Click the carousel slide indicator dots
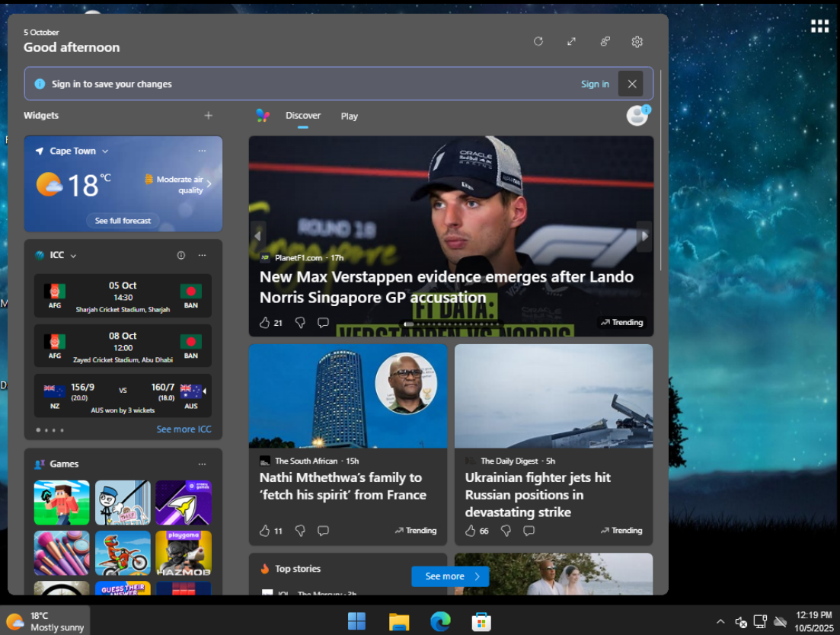The height and width of the screenshot is (635, 840). (452, 324)
